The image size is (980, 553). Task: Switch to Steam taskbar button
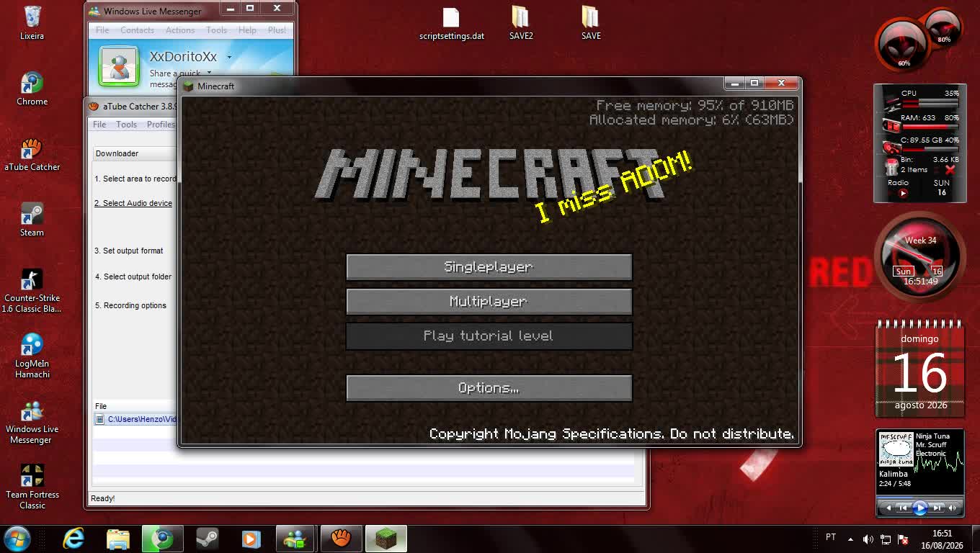208,539
